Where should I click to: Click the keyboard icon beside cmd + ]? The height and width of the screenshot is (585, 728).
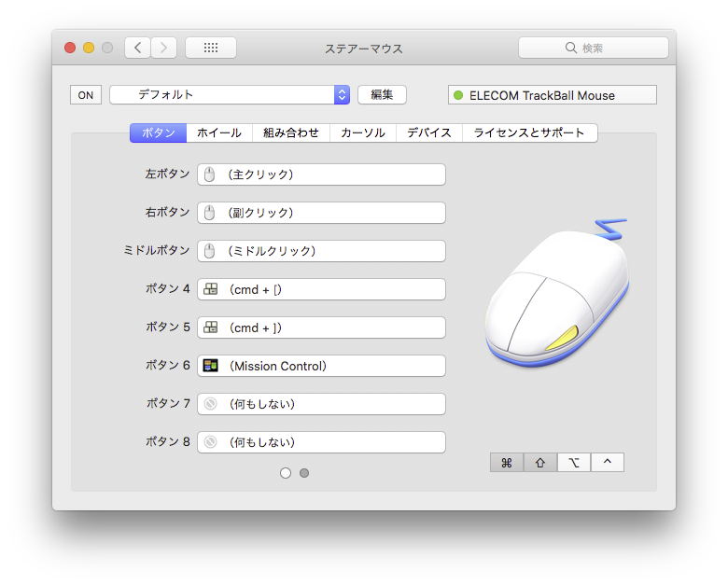(x=210, y=327)
